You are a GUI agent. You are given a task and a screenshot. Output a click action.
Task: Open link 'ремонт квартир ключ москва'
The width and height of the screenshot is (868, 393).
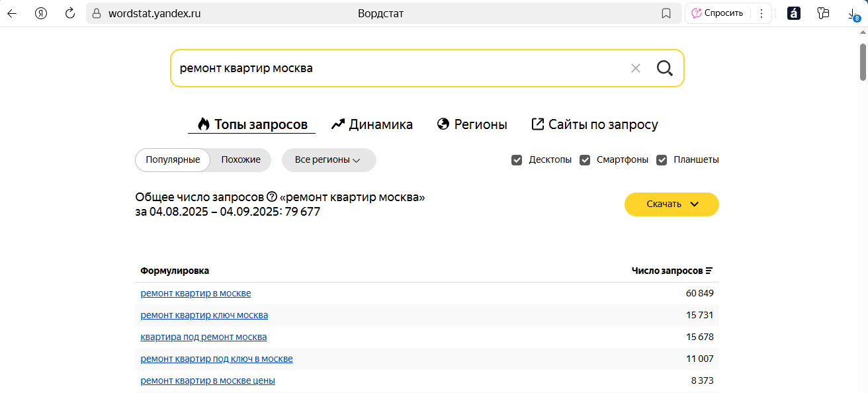tap(204, 315)
